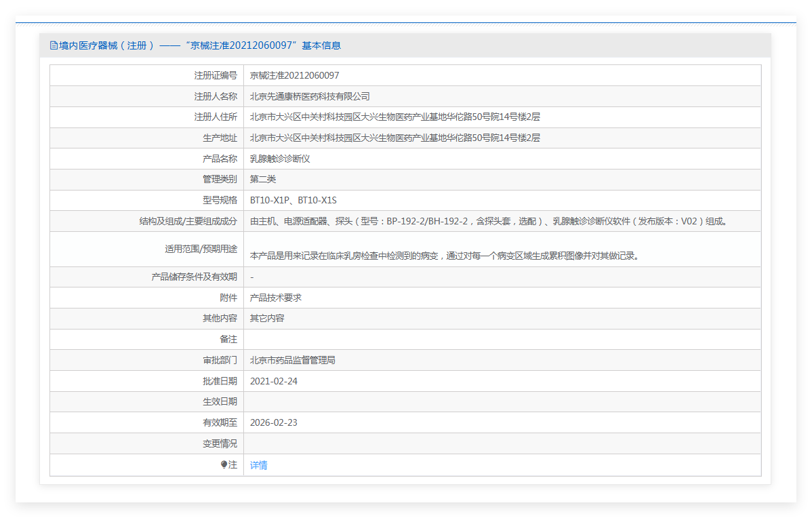This screenshot has width=812, height=518.
Task: Select the registration number 京械注准20212060097 value
Action: click(x=295, y=76)
